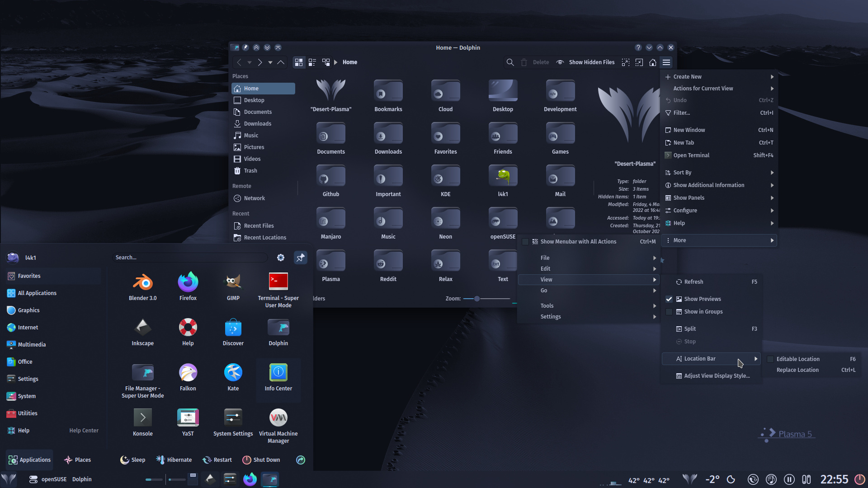
Task: Go back in Dolphin navigation
Action: (x=240, y=62)
